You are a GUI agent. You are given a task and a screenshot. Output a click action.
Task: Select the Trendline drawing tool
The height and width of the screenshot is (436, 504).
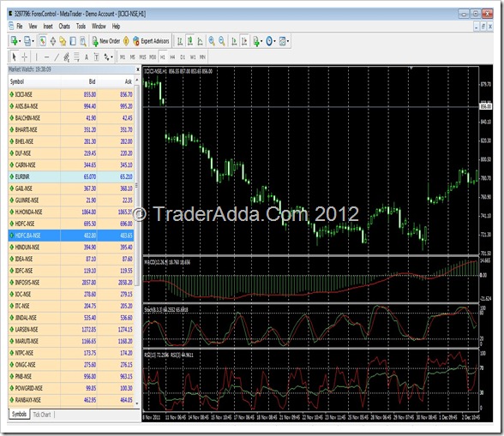coord(57,57)
